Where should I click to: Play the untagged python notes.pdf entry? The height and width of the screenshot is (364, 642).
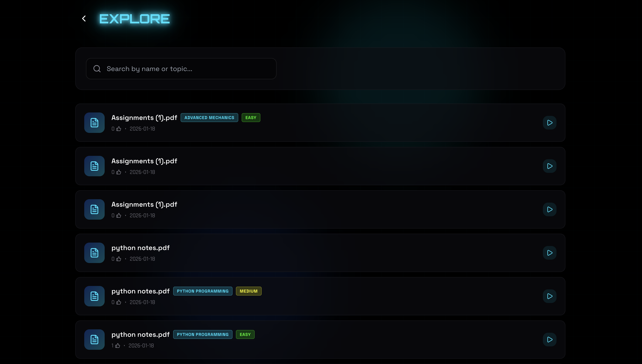[549, 253]
